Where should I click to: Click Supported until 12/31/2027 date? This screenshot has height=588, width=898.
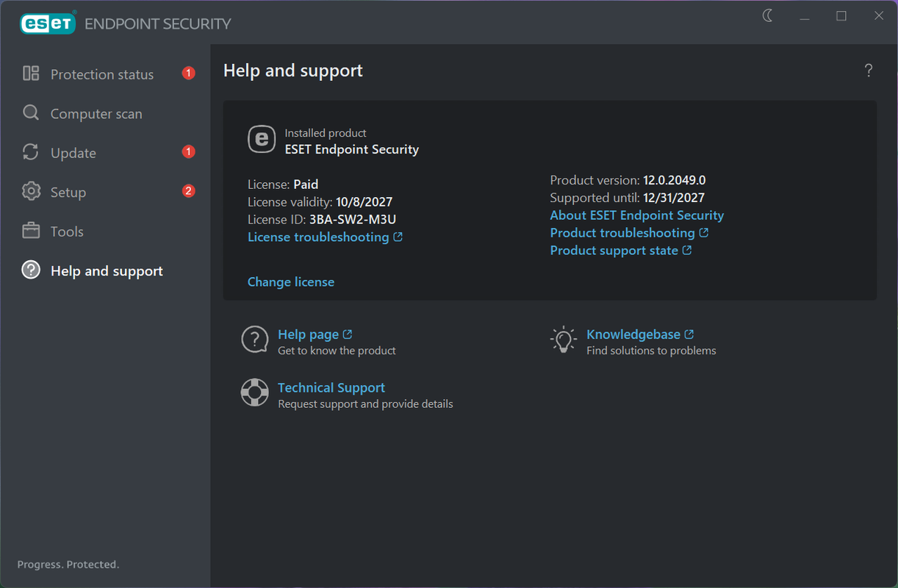point(672,198)
